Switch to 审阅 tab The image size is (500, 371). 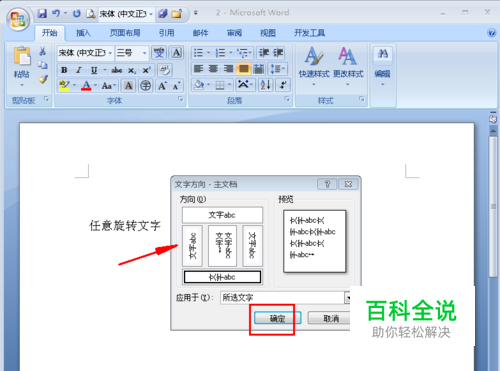(x=234, y=33)
